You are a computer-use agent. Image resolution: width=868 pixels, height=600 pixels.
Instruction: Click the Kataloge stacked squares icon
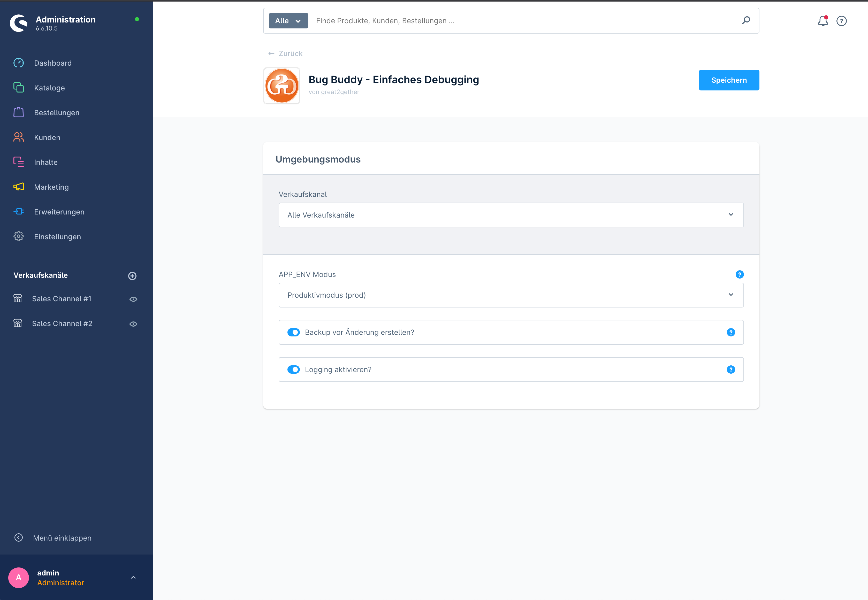pos(18,88)
